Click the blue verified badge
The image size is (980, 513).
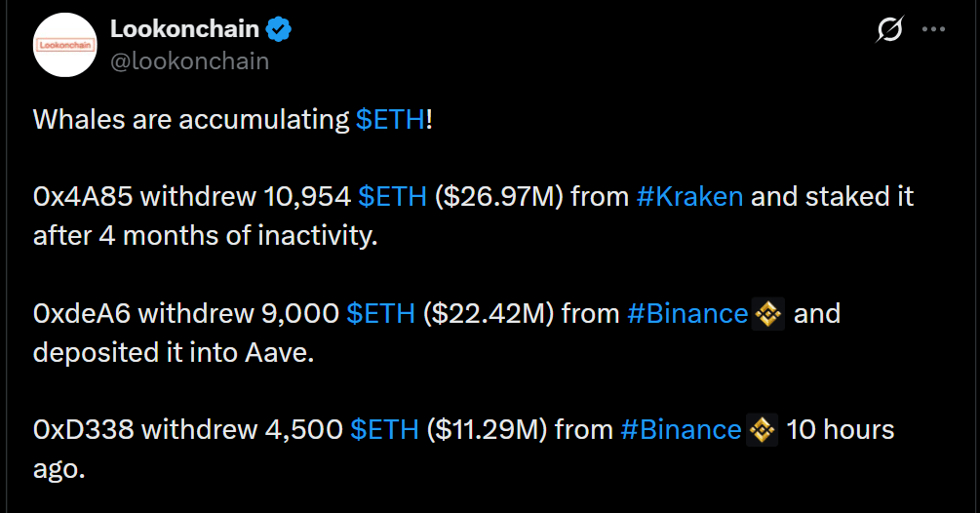tap(278, 29)
